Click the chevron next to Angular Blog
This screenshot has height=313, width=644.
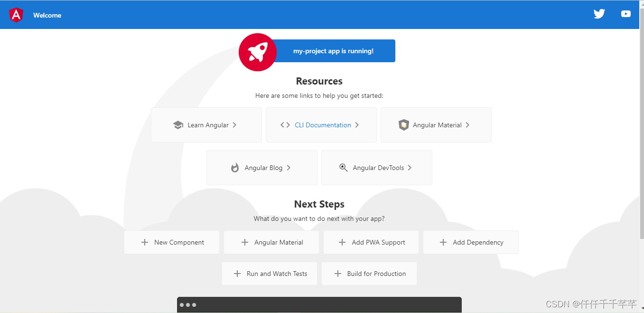tap(289, 168)
